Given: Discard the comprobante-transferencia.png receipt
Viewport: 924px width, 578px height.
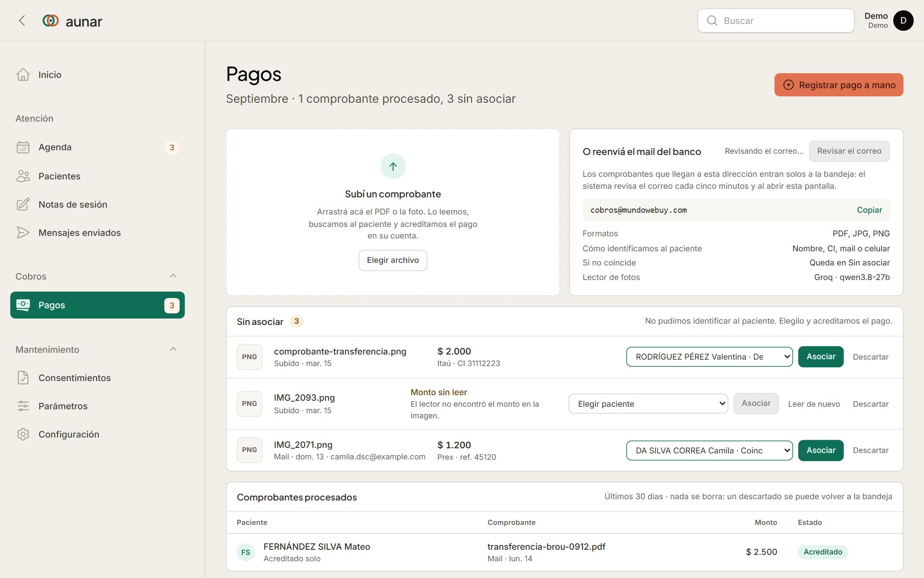Looking at the screenshot, I should [x=871, y=357].
